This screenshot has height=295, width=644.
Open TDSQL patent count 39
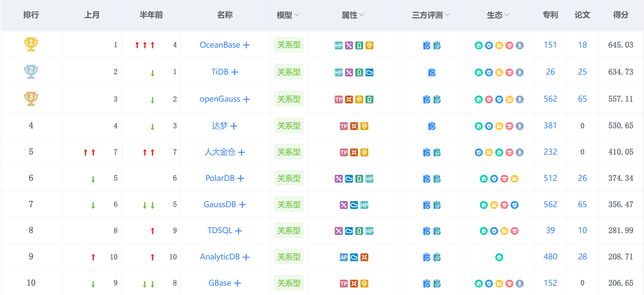550,230
